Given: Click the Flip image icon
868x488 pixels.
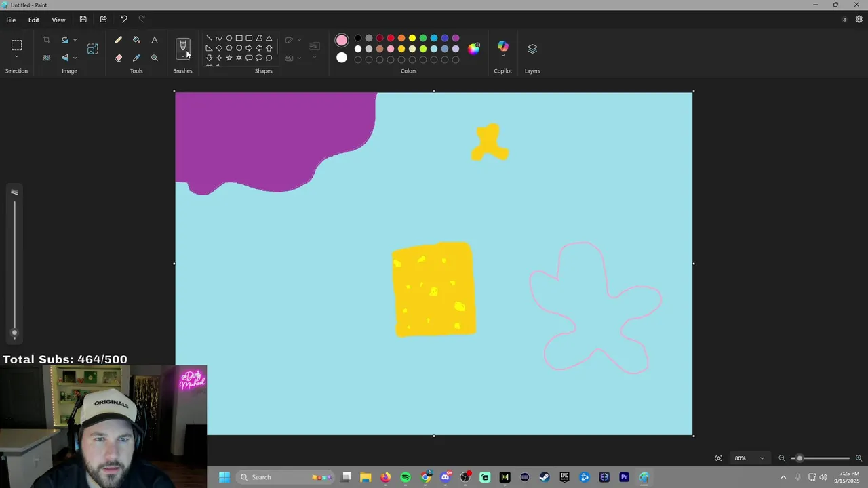Looking at the screenshot, I should click(x=64, y=58).
